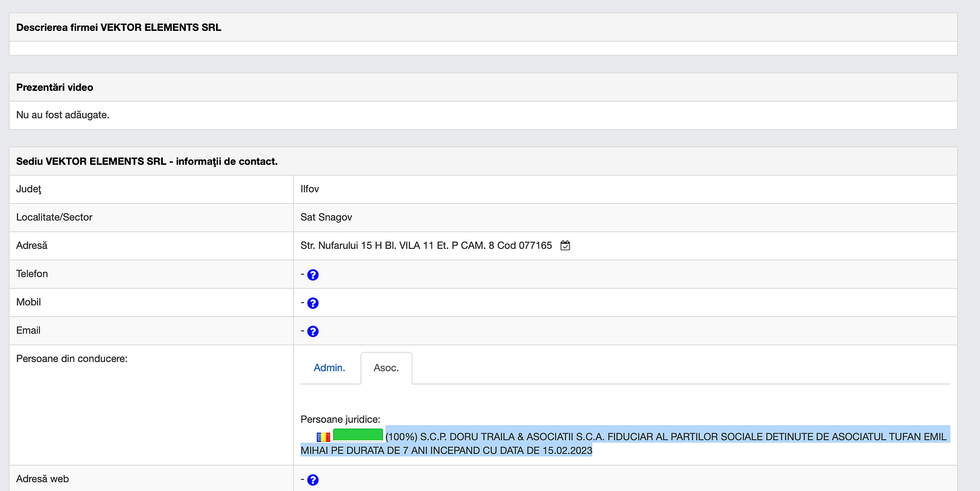980x491 pixels.
Task: Click the 'Adresă' row label
Action: coord(32,245)
